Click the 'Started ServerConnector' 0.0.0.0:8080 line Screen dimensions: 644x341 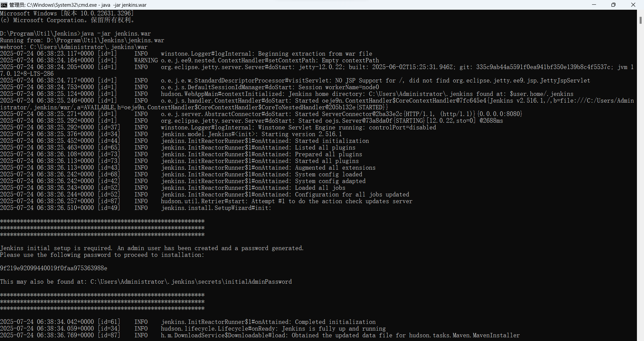(x=261, y=114)
